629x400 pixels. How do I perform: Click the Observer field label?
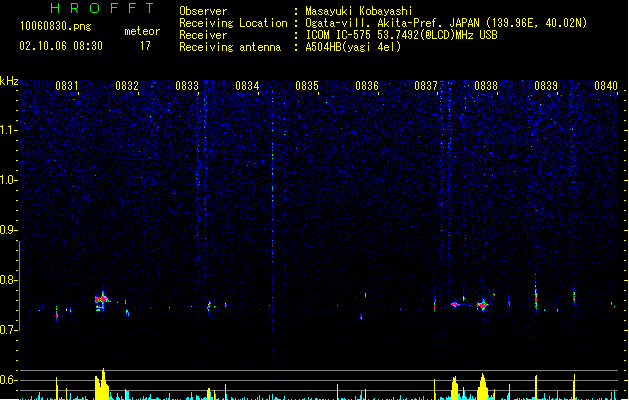203,11
